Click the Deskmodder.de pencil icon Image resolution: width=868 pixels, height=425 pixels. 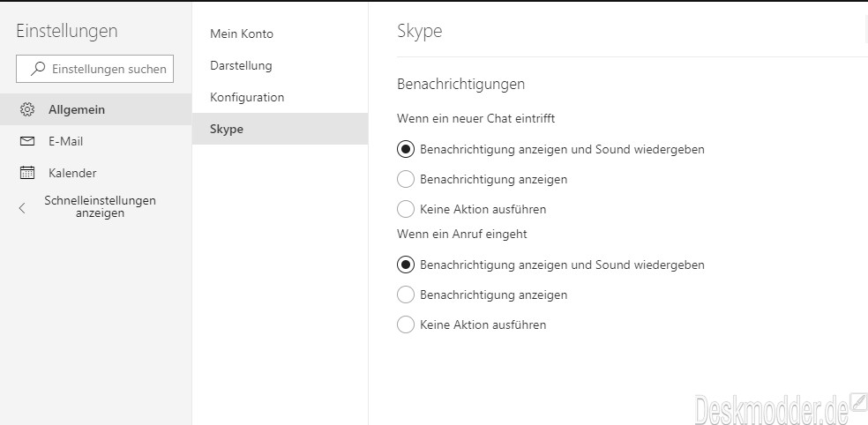click(x=858, y=400)
